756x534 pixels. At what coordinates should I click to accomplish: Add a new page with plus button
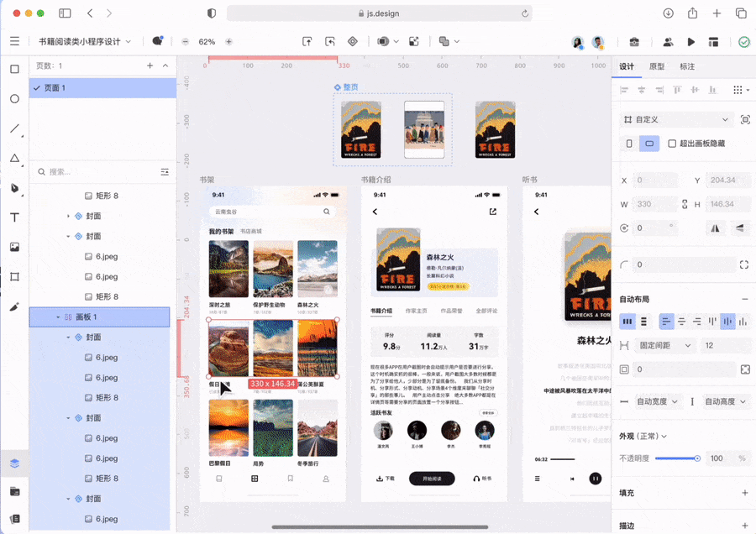point(150,65)
